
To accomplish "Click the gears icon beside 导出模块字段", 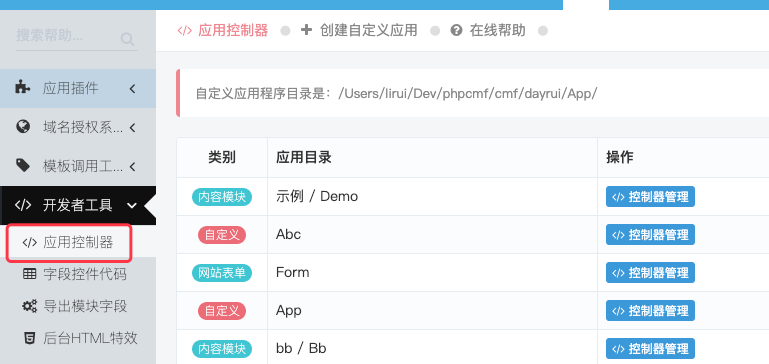I will pyautogui.click(x=29, y=306).
